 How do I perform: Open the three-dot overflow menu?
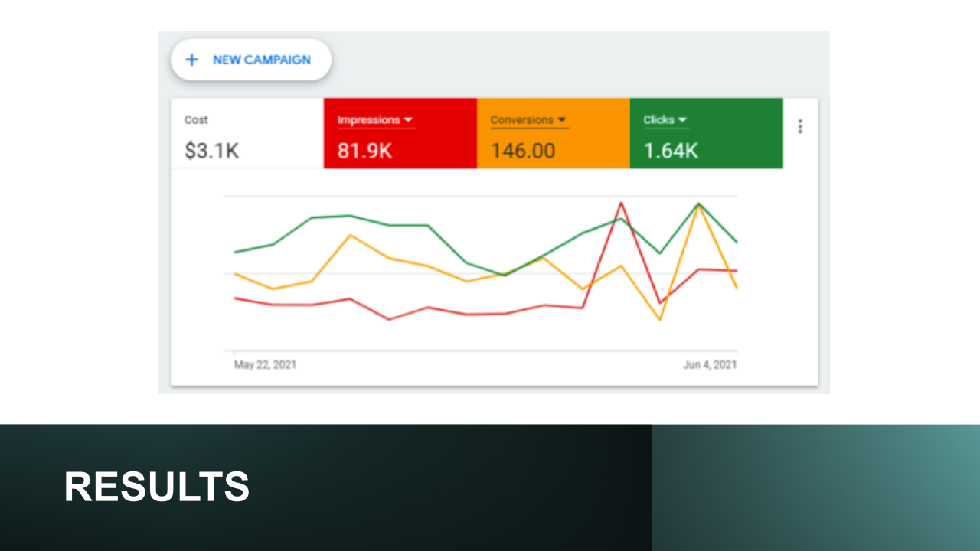point(799,126)
